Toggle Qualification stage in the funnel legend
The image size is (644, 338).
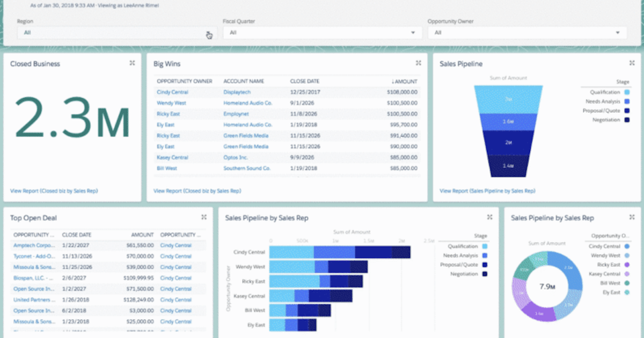pyautogui.click(x=605, y=92)
